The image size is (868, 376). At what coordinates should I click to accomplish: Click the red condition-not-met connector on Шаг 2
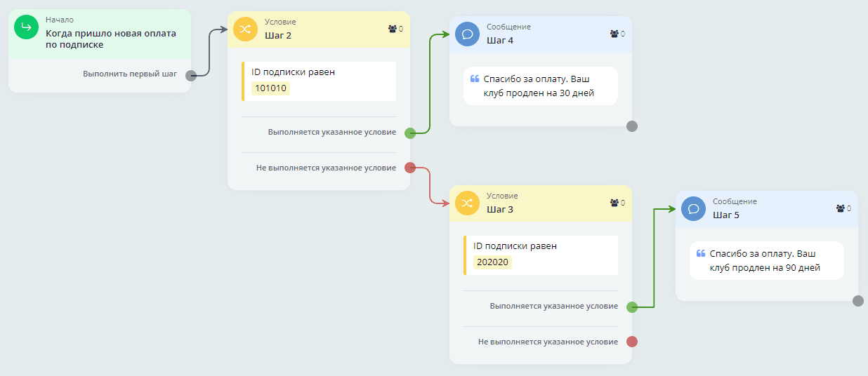[x=411, y=168]
